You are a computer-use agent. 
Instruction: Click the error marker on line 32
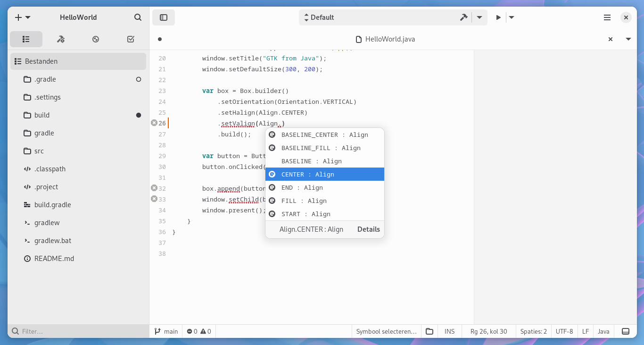[x=154, y=187]
